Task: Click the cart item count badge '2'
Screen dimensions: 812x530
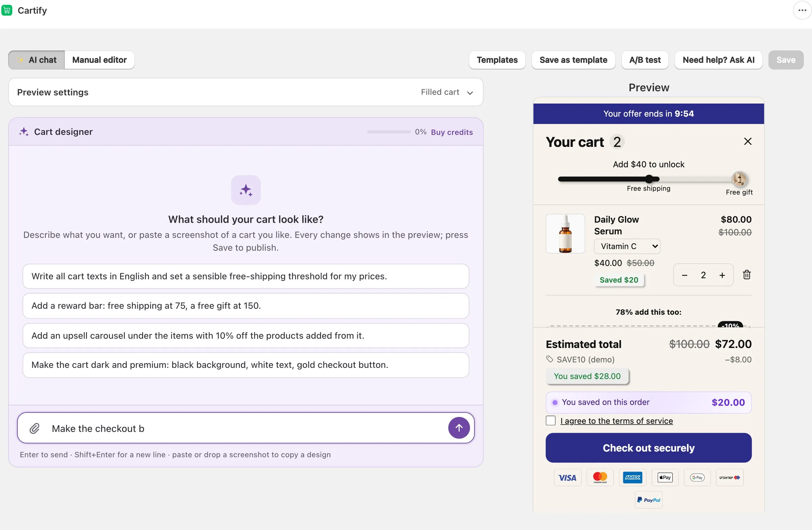Action: point(617,142)
